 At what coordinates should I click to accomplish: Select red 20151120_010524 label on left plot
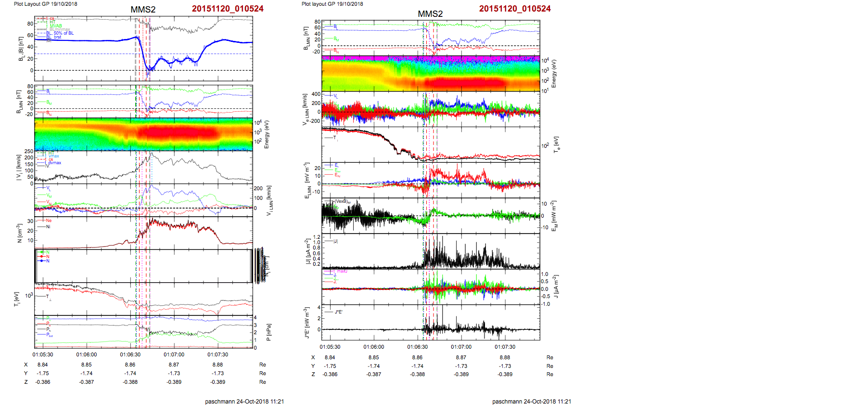click(x=228, y=9)
